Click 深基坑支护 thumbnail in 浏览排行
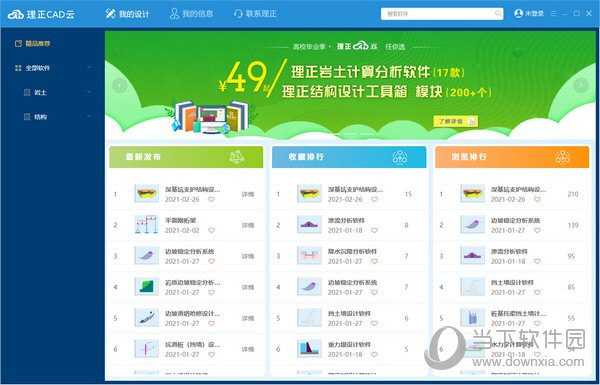 click(472, 194)
